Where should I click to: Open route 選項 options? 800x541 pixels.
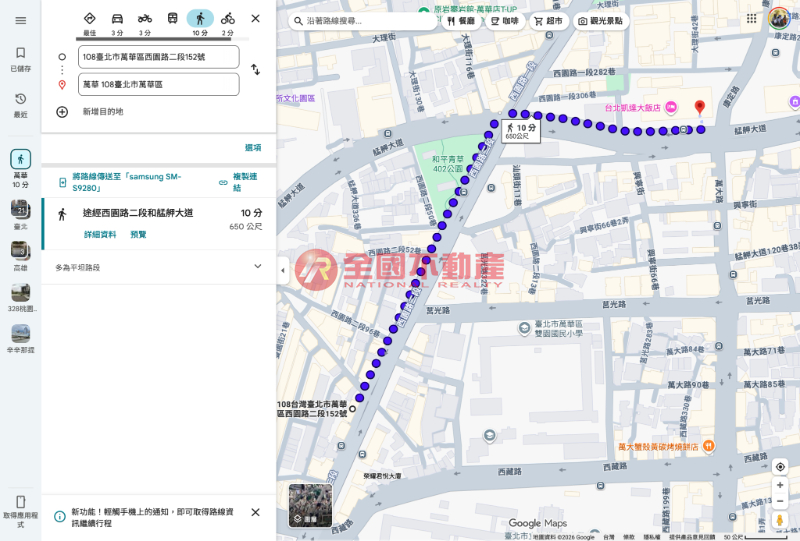(x=253, y=147)
